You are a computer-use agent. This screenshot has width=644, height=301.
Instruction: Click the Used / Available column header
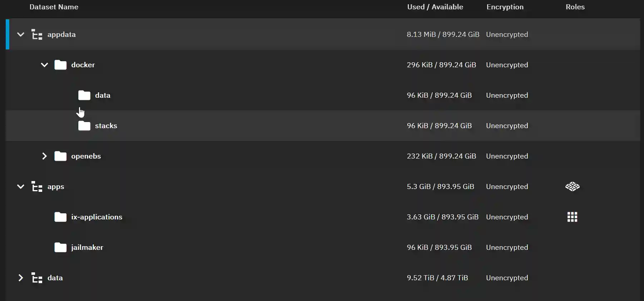[435, 7]
